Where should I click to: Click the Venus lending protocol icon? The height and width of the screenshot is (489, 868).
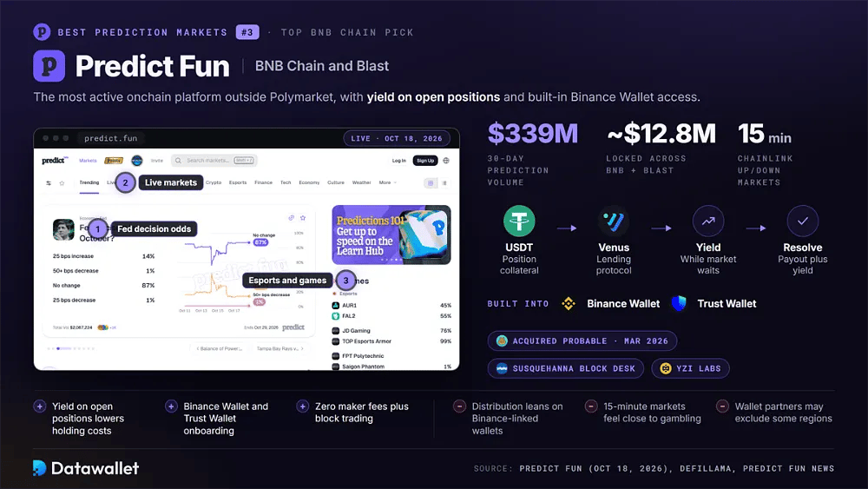614,221
